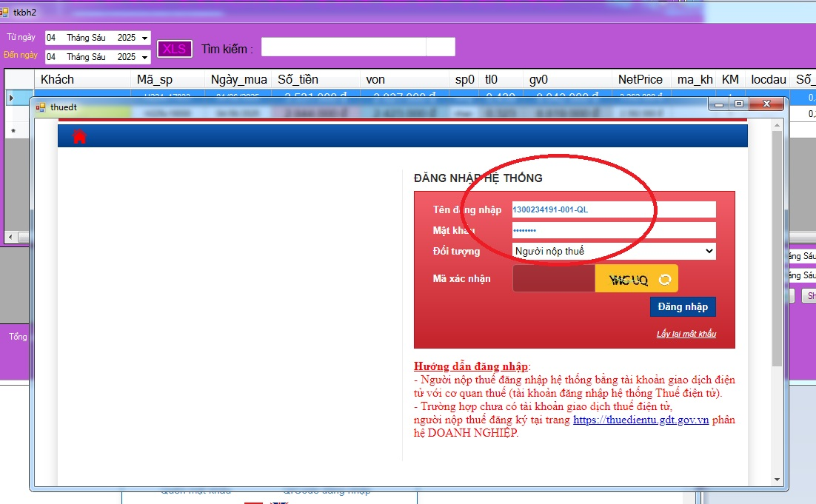Refresh the captcha verification image
The height and width of the screenshot is (504, 816).
(x=665, y=279)
